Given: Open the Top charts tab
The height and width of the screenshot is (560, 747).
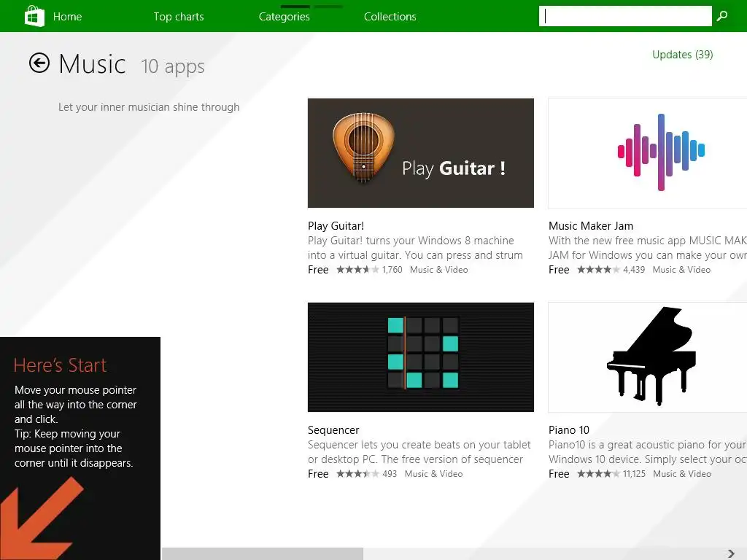Looking at the screenshot, I should 179,17.
